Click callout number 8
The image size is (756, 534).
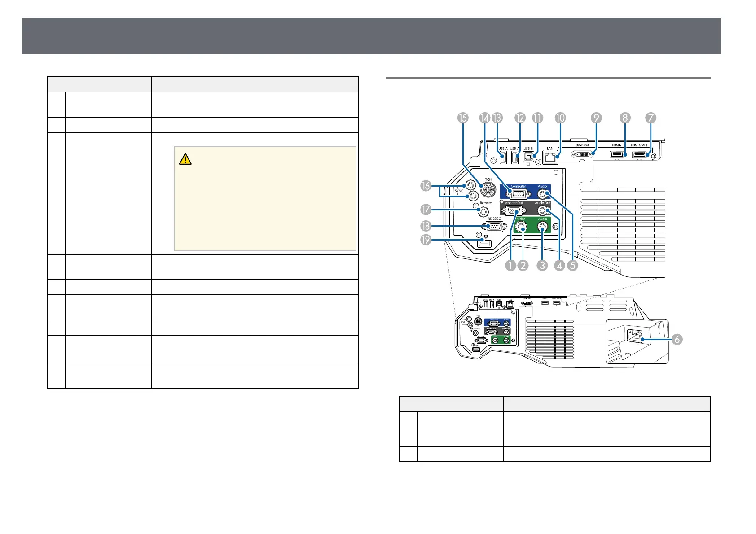625,118
